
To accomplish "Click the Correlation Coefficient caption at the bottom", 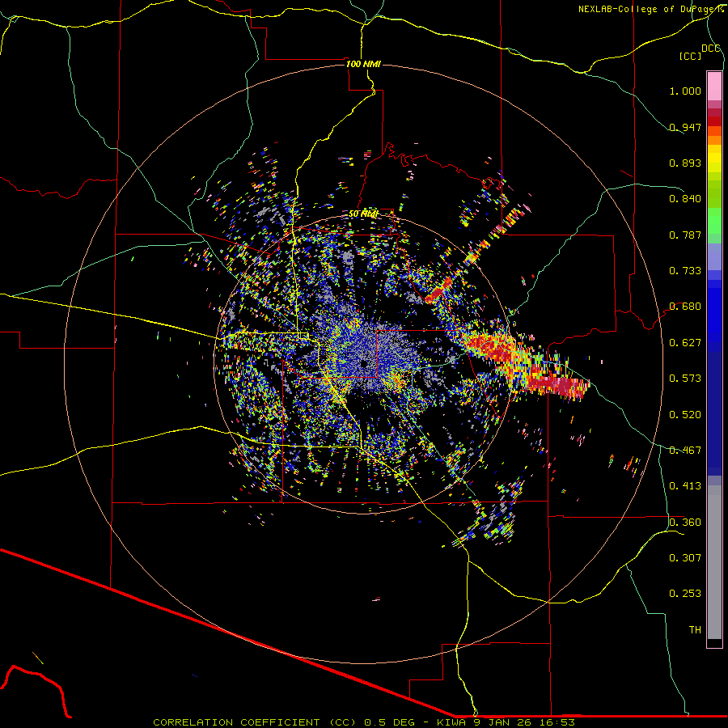I will coord(364,722).
